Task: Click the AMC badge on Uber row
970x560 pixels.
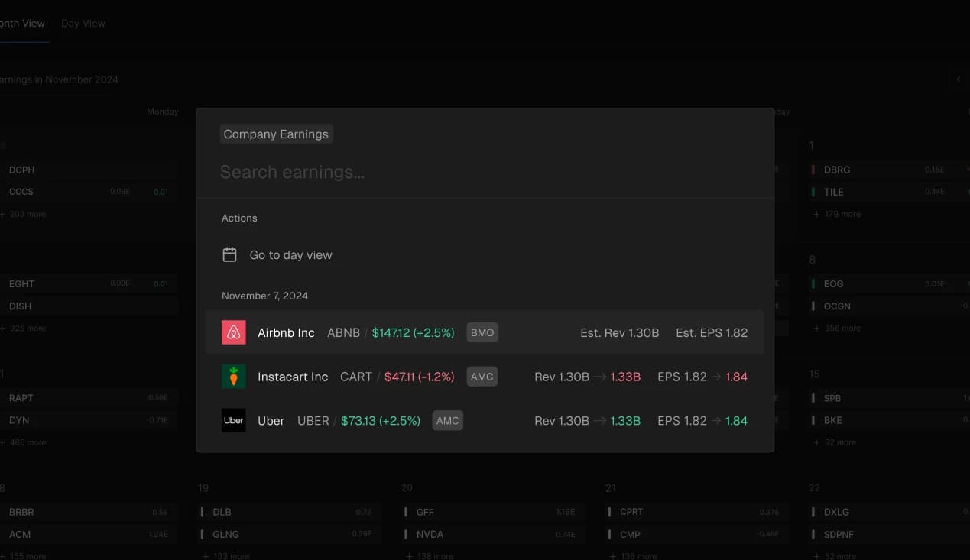Action: tap(448, 421)
